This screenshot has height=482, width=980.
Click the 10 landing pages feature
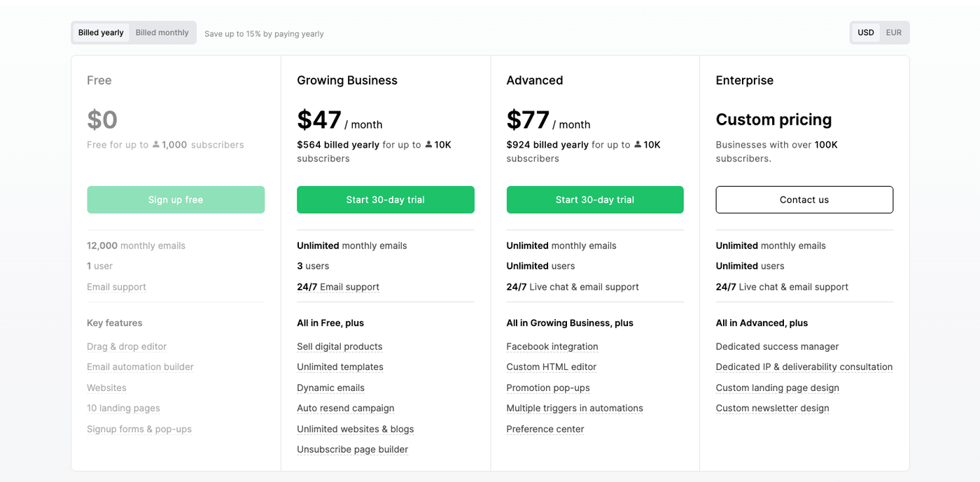(x=123, y=408)
